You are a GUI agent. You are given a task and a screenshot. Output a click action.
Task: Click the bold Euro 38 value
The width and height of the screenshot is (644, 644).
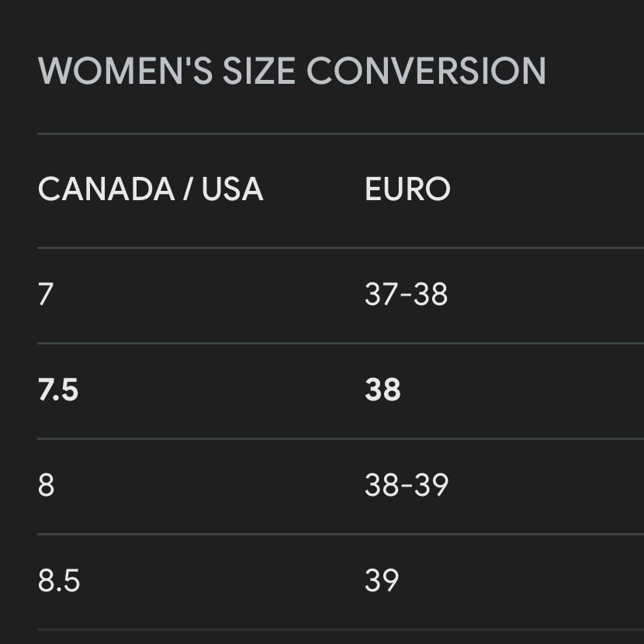click(x=383, y=390)
